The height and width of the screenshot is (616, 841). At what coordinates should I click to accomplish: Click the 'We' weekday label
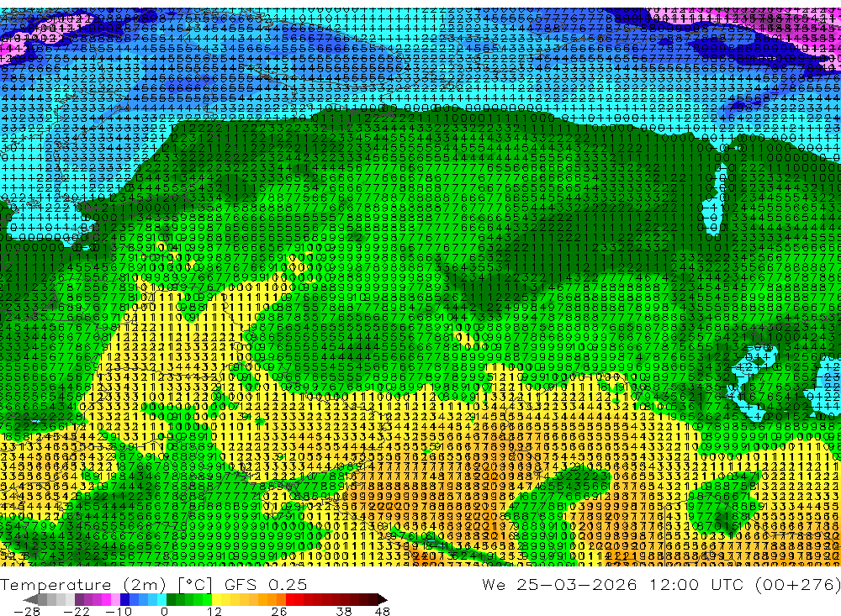pos(494,584)
